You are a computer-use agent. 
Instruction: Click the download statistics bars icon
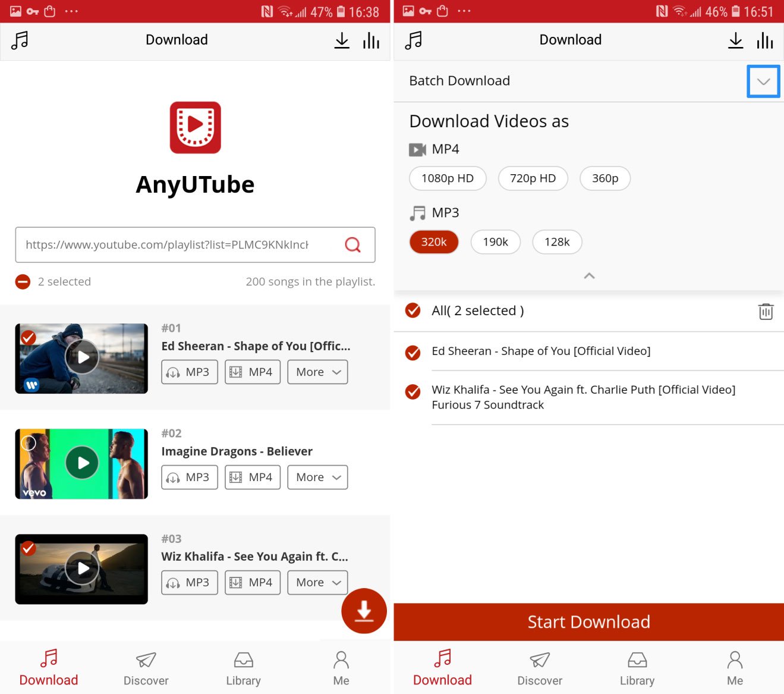[x=371, y=40]
